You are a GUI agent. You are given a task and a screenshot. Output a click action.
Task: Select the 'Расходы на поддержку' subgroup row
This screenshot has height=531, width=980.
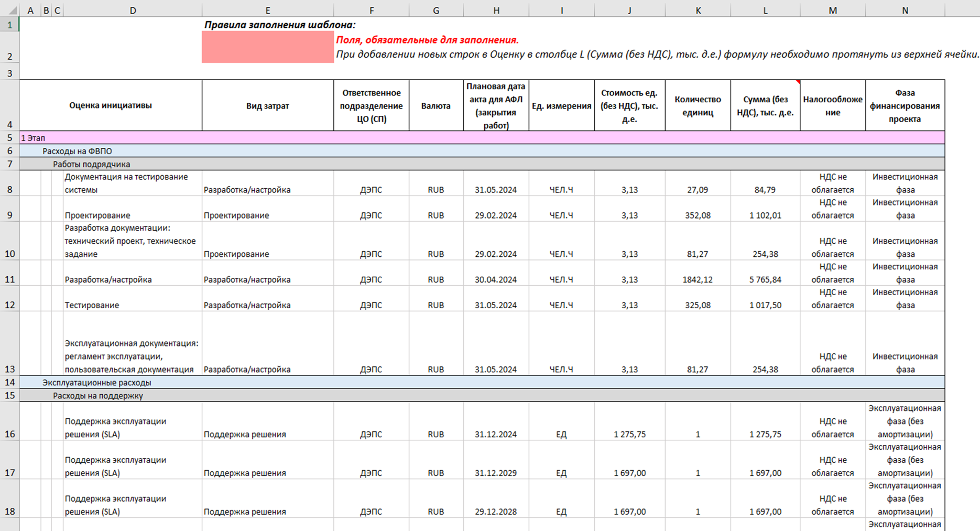97,396
